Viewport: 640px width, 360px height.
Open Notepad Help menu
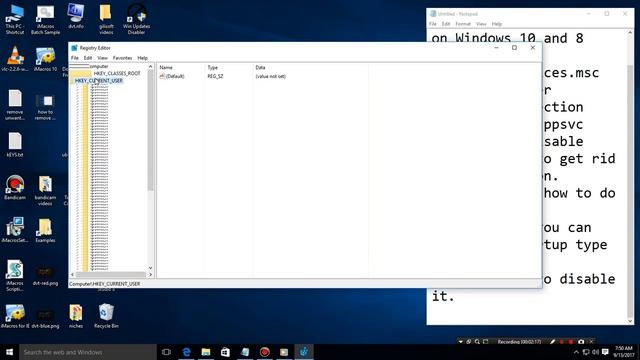(497, 24)
